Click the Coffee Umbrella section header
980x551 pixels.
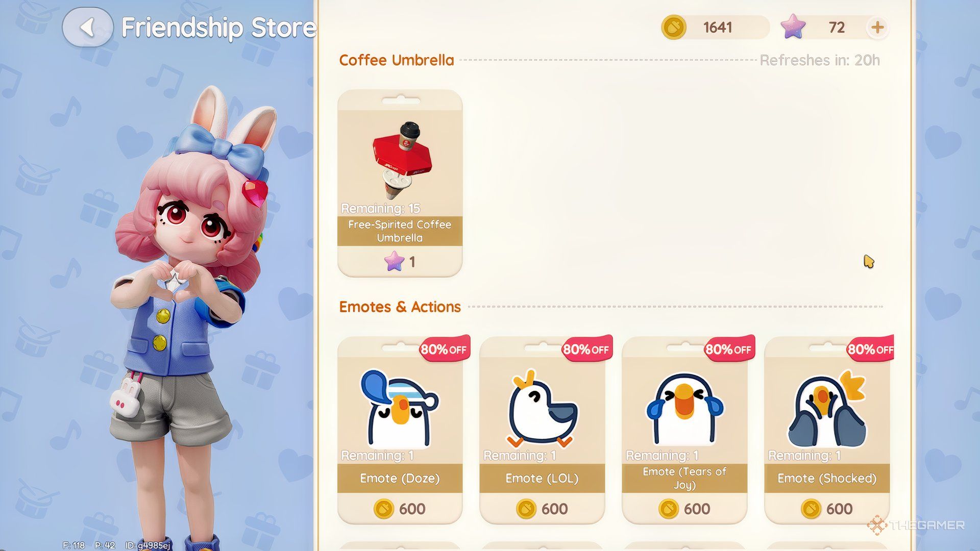(x=397, y=60)
